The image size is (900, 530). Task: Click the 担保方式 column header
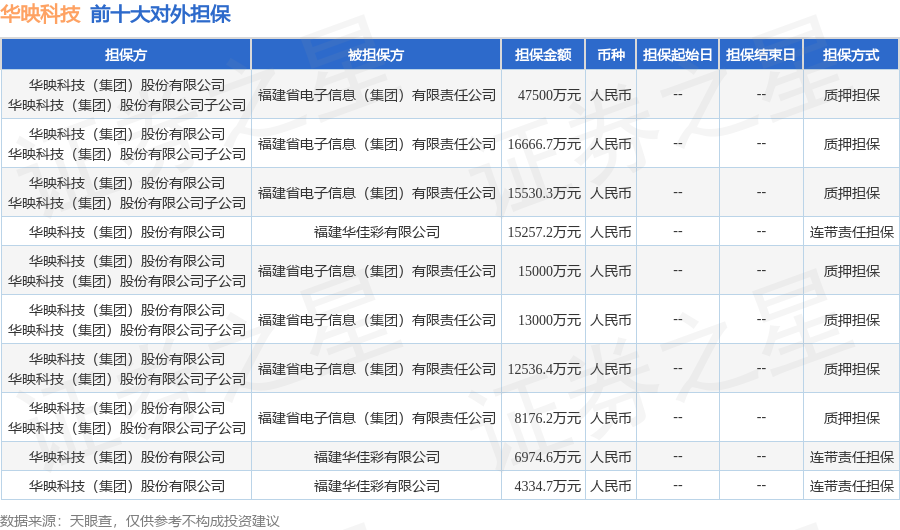click(x=851, y=55)
